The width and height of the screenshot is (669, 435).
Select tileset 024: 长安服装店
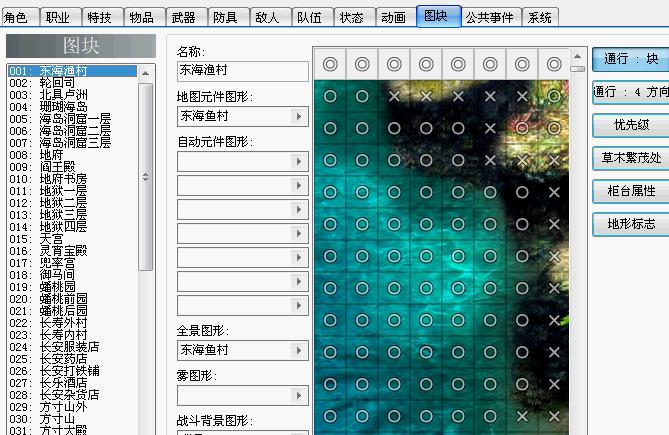pos(72,347)
